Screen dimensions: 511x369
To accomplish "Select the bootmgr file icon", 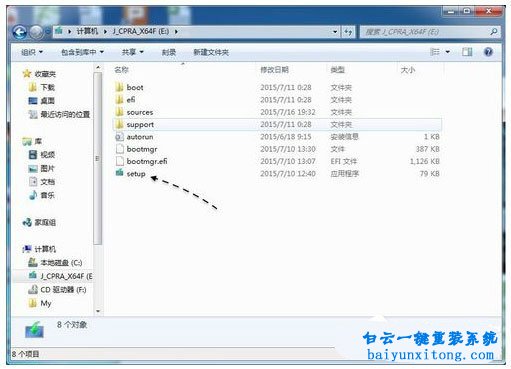I will [119, 149].
